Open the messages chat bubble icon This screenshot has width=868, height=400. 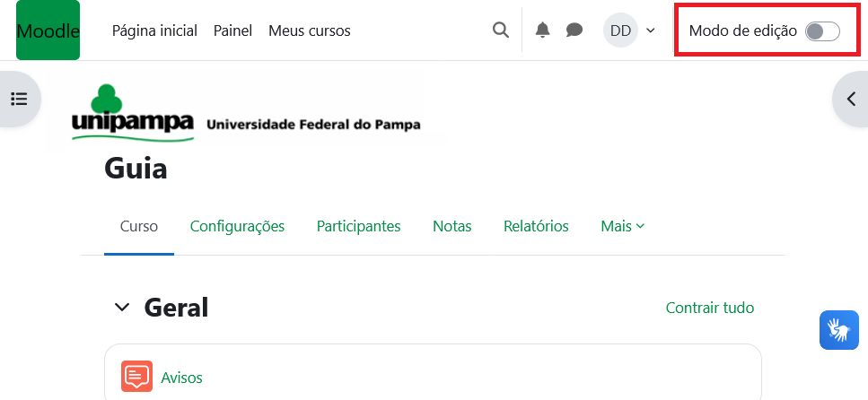point(574,30)
